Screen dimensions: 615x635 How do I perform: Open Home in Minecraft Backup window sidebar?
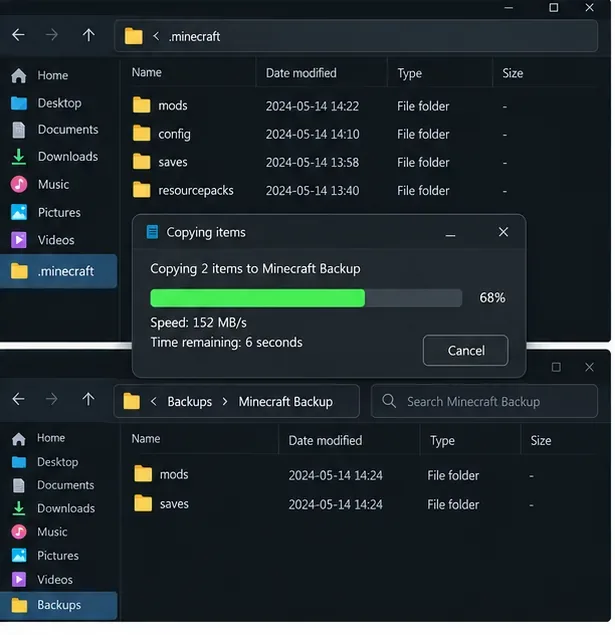tap(38, 438)
